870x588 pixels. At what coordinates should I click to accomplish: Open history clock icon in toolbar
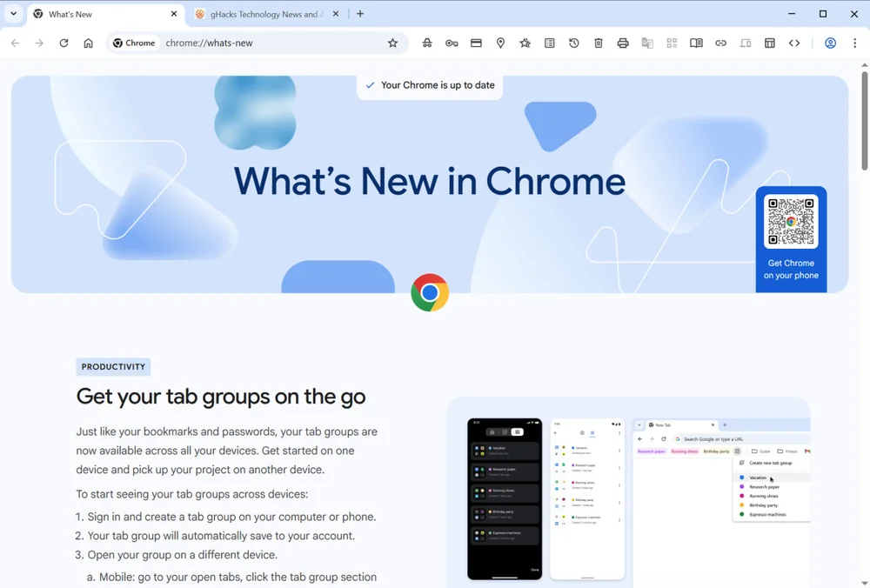pos(573,43)
